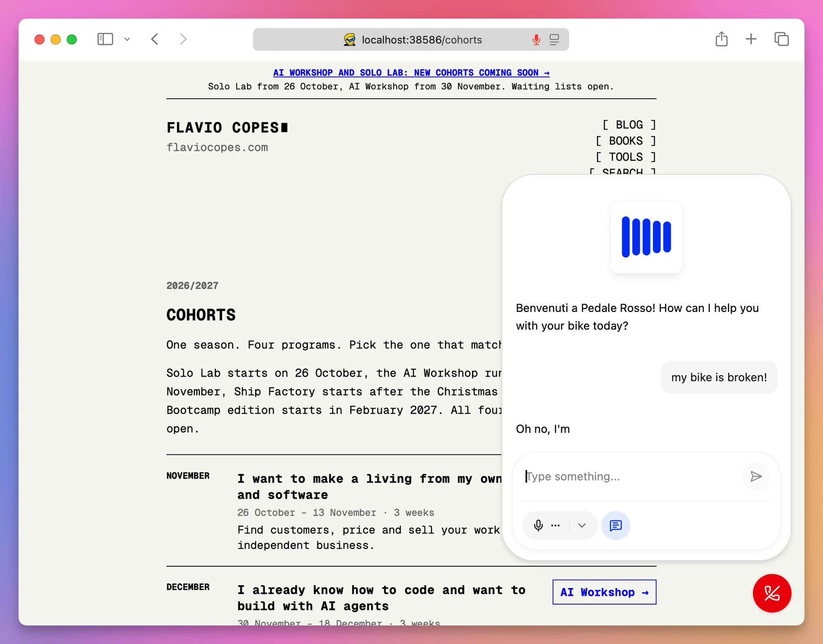The width and height of the screenshot is (823, 644).
Task: Click the microphone indicator in address bar
Action: 536,40
